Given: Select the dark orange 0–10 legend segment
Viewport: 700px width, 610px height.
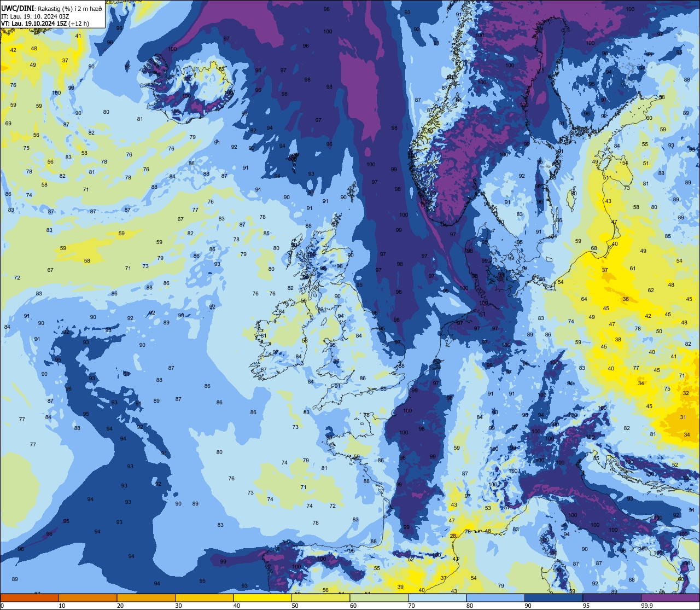Looking at the screenshot, I should click(30, 597).
